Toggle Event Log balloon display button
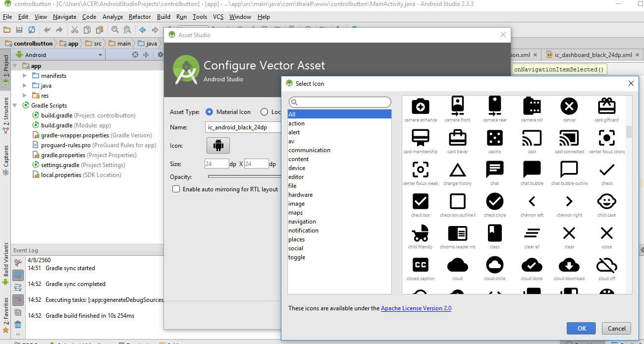 click(x=18, y=275)
